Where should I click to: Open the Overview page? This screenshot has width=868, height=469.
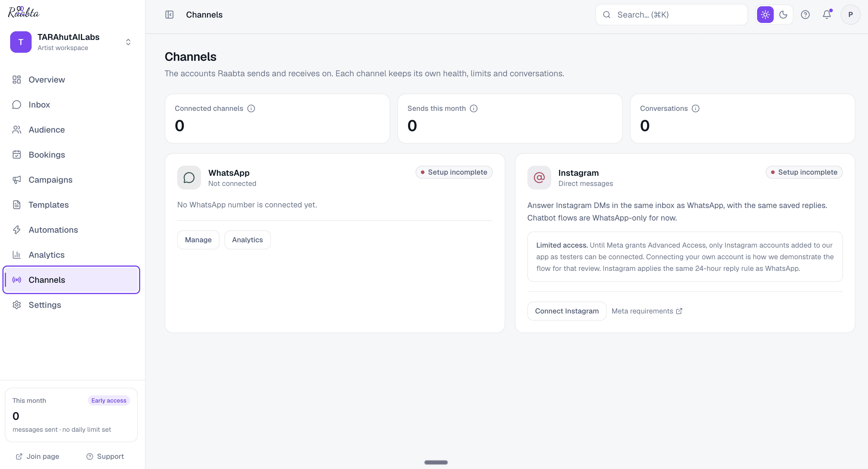tap(71, 80)
